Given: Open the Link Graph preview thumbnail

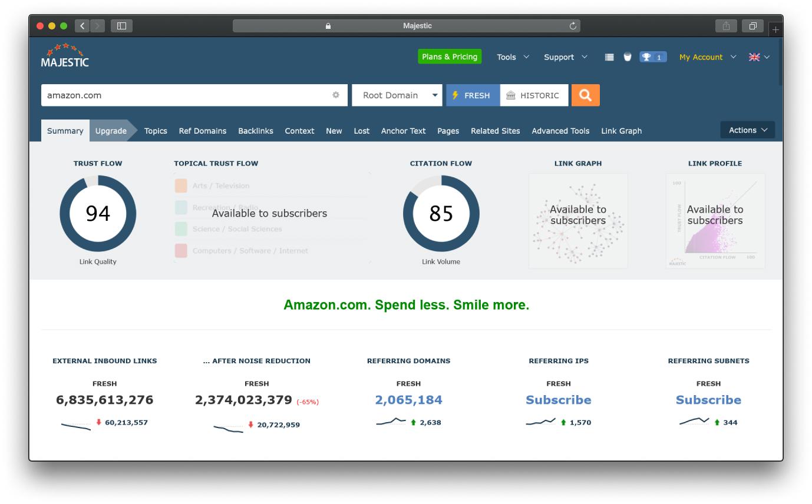Looking at the screenshot, I should [578, 221].
